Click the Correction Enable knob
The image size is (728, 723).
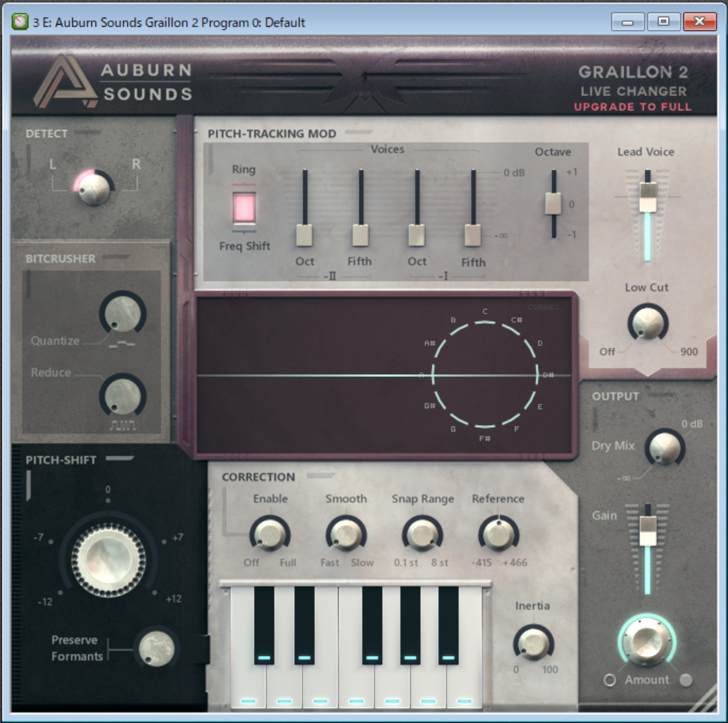point(270,534)
